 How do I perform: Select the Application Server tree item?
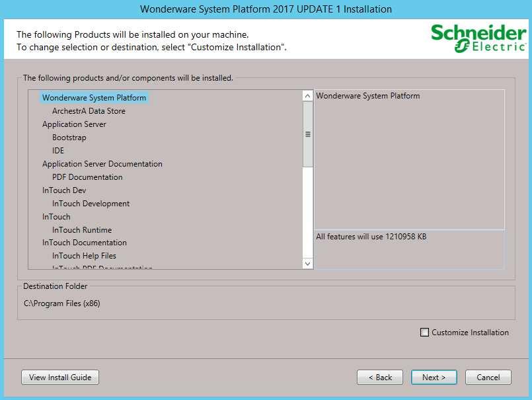coord(74,124)
